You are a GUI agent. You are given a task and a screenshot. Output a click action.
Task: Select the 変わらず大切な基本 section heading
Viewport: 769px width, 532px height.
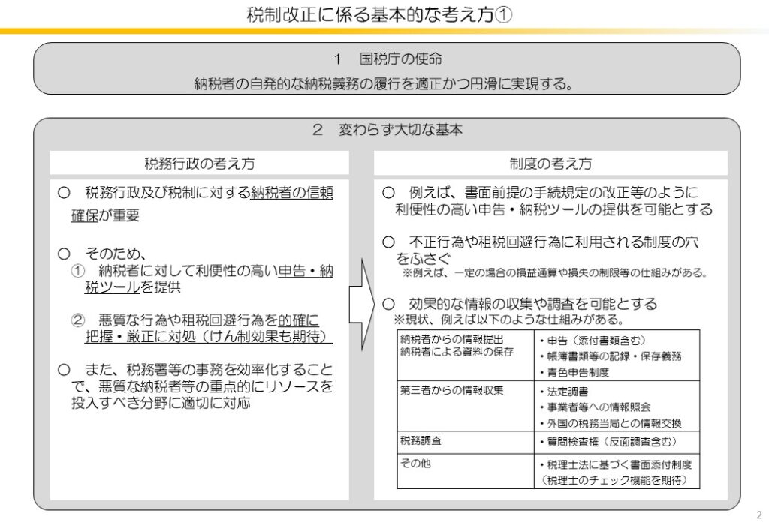point(388,130)
